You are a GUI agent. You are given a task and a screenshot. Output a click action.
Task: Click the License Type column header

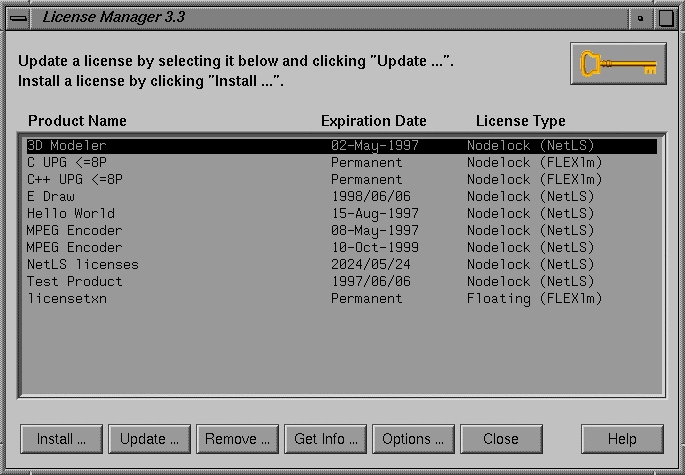point(521,121)
